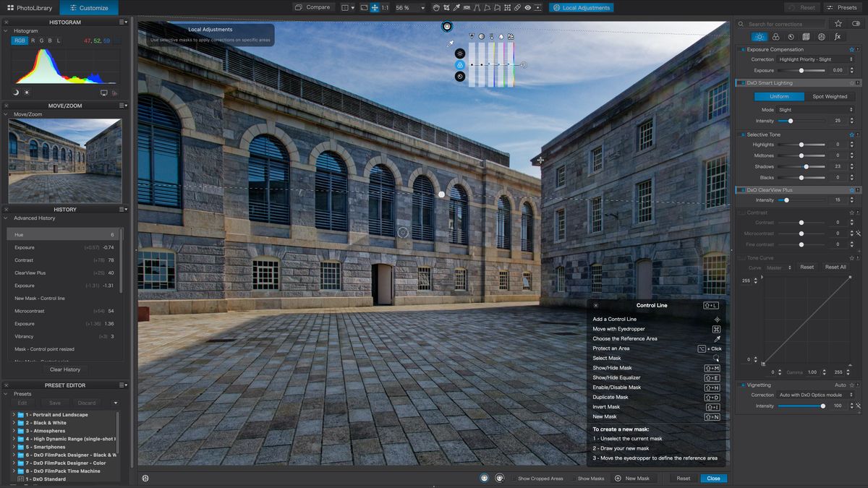This screenshot has width=868, height=488.
Task: Open the fx Effects palette on the right
Action: 837,36
